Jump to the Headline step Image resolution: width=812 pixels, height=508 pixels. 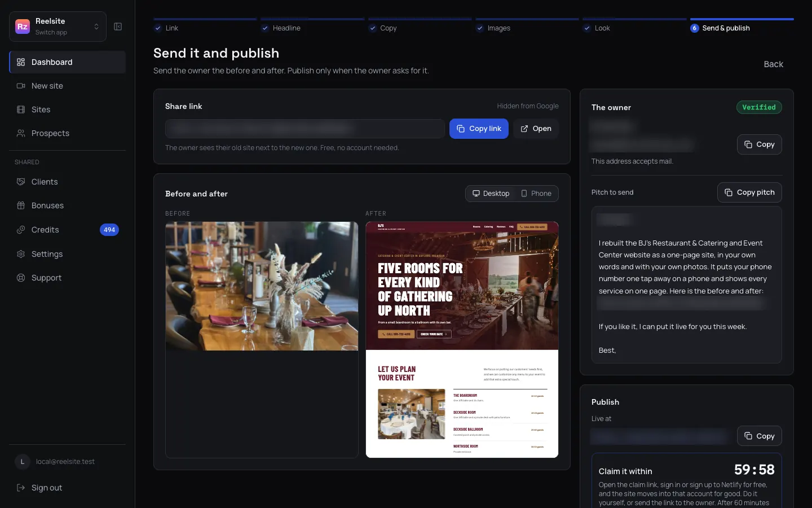pos(312,27)
